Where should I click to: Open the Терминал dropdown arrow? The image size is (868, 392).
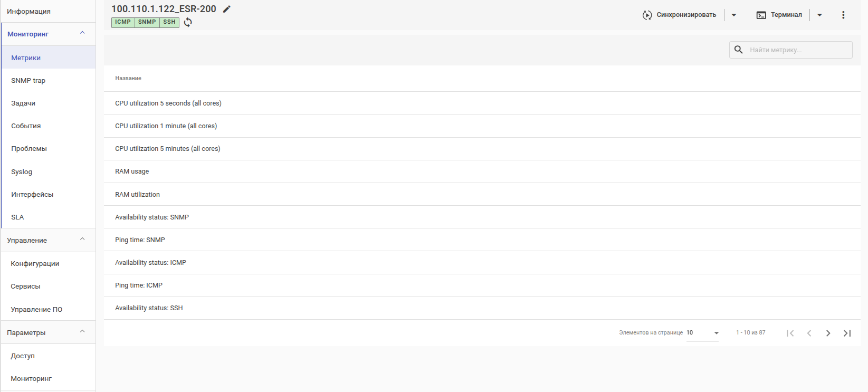(x=819, y=15)
